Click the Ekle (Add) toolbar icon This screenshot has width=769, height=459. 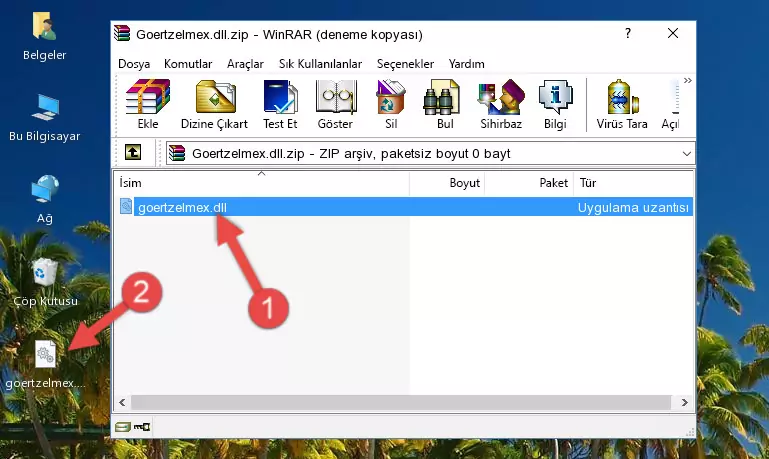148,104
